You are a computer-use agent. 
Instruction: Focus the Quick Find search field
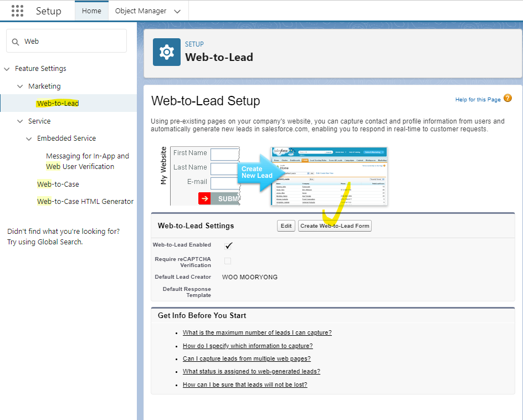click(66, 41)
